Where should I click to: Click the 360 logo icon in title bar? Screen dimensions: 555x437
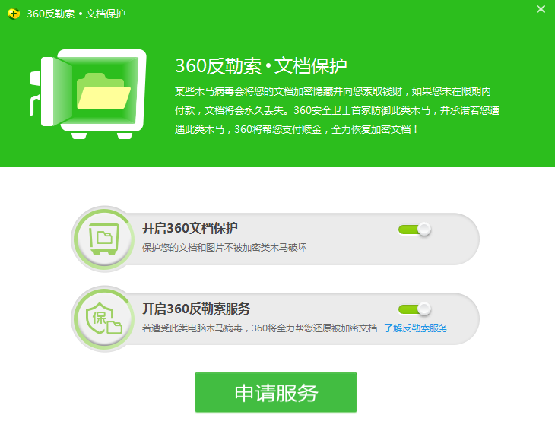(x=14, y=14)
